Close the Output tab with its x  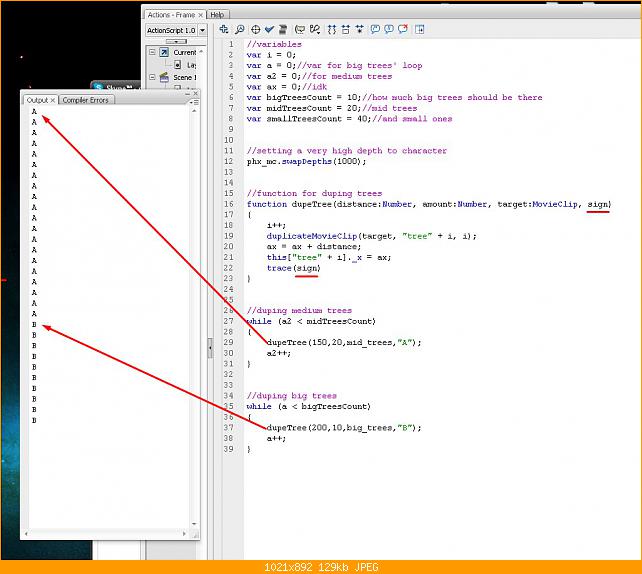pos(52,100)
